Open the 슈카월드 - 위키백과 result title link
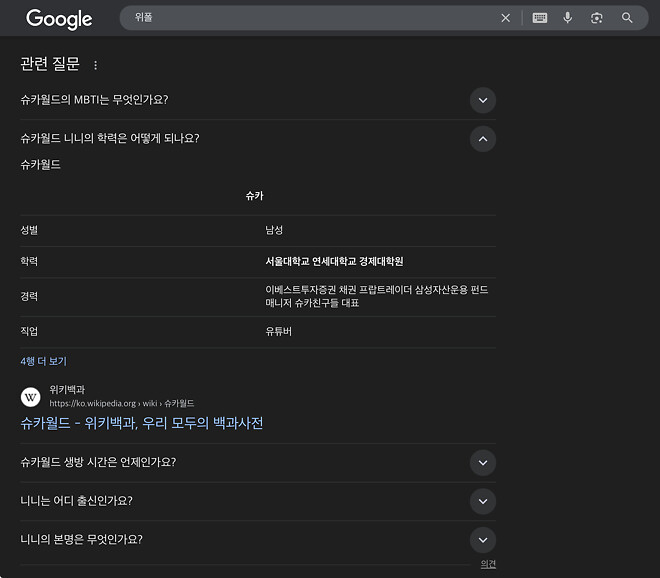This screenshot has width=660, height=578. point(142,423)
